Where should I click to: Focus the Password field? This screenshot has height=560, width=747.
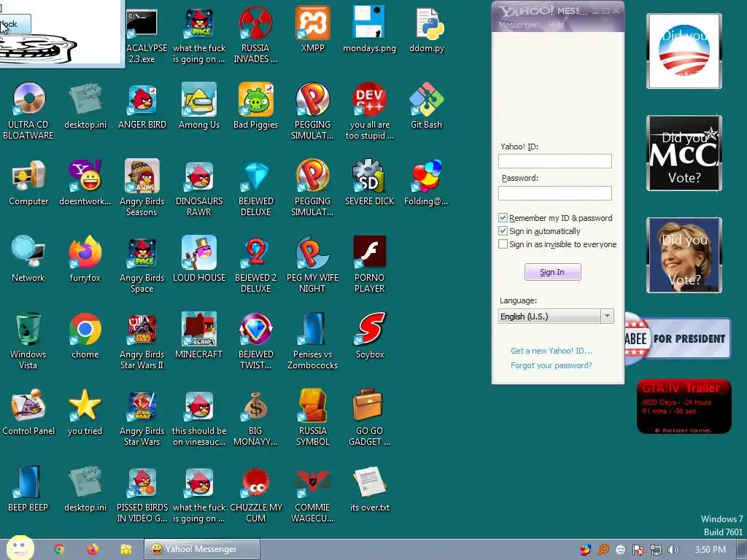pos(555,192)
